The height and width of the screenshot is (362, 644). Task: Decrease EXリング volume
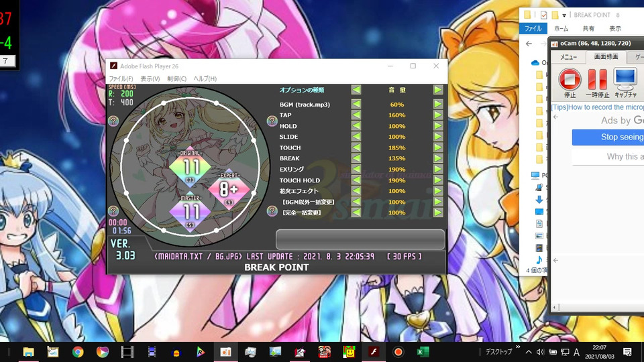(x=356, y=169)
